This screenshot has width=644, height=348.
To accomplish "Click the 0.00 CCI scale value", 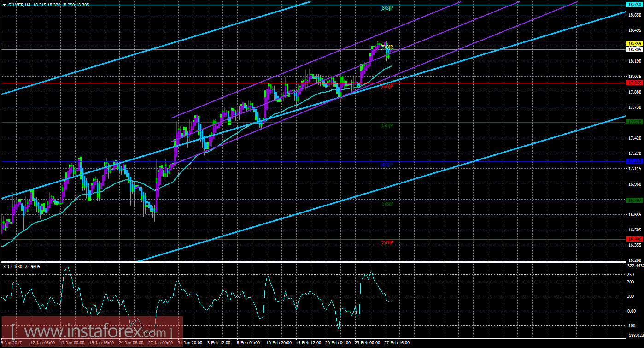I will coord(632,311).
